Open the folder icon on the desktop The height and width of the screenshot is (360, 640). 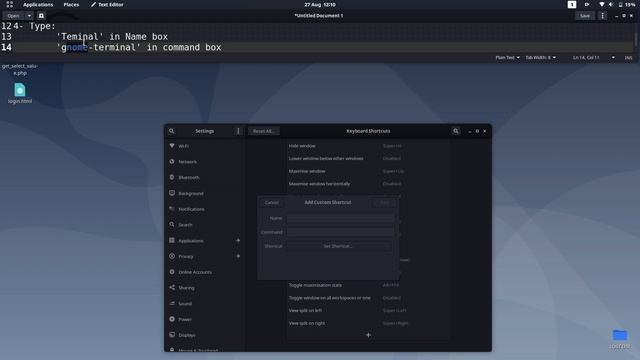(x=620, y=336)
